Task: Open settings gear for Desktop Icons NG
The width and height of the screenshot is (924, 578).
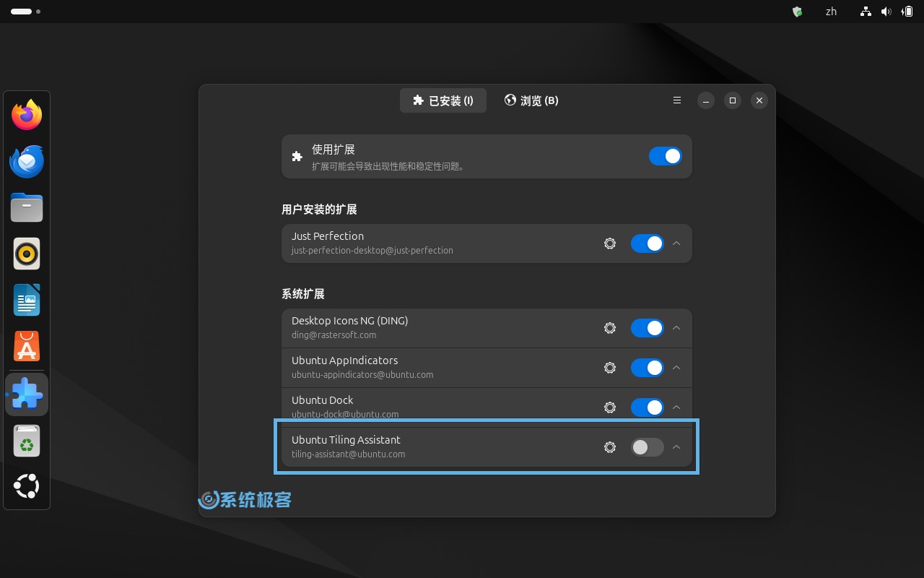Action: click(610, 328)
